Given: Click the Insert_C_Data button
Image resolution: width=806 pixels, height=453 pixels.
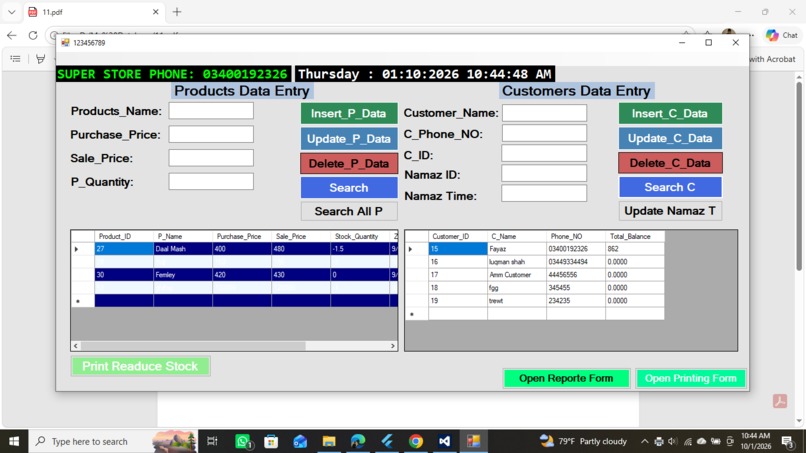Looking at the screenshot, I should (670, 113).
